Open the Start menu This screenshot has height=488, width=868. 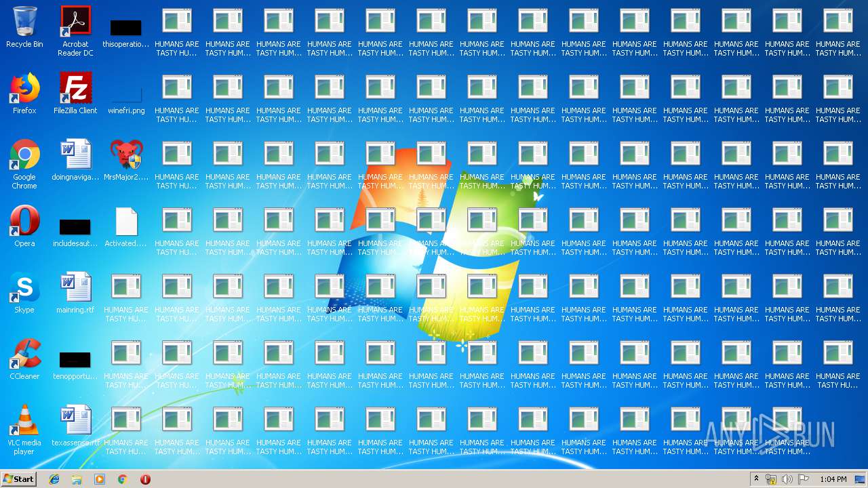tap(19, 479)
